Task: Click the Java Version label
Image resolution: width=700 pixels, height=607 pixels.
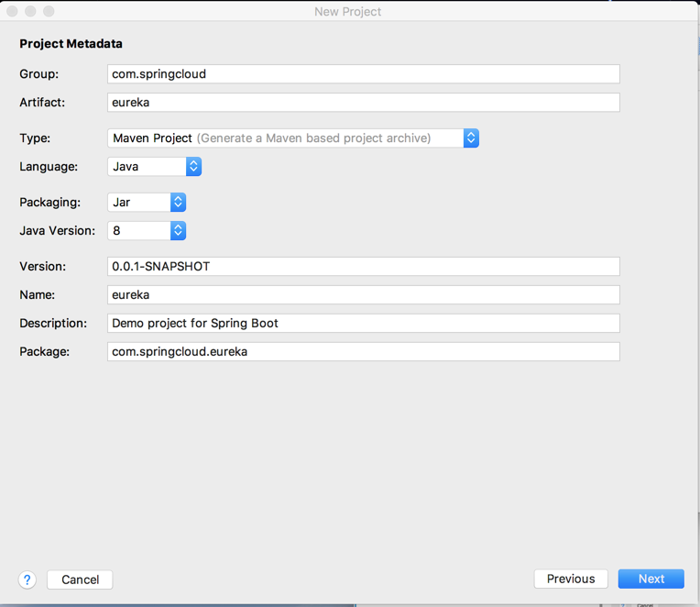Action: [x=57, y=231]
